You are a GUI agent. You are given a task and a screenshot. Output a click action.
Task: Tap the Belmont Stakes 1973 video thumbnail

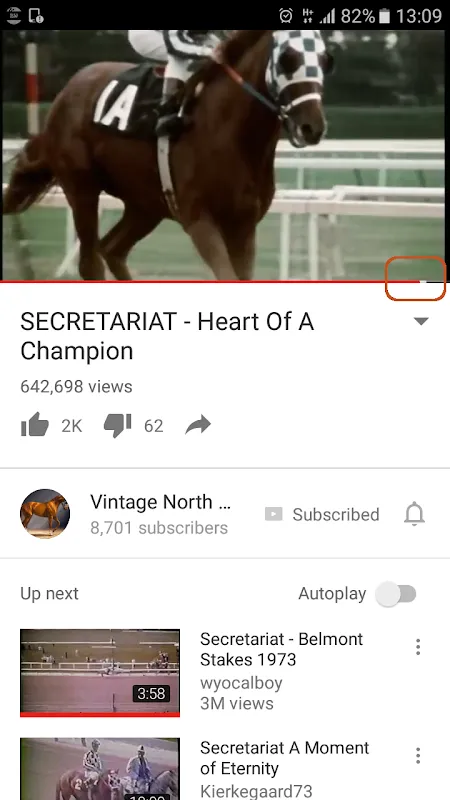pos(100,672)
